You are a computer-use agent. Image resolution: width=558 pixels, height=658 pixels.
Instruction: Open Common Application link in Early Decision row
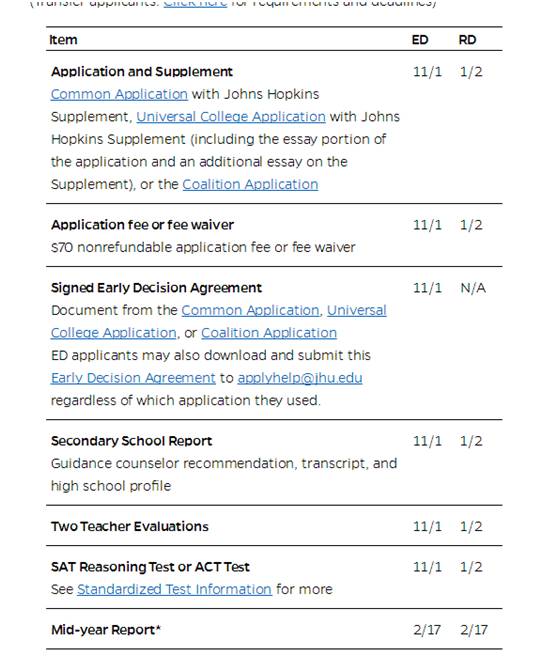pyautogui.click(x=250, y=310)
